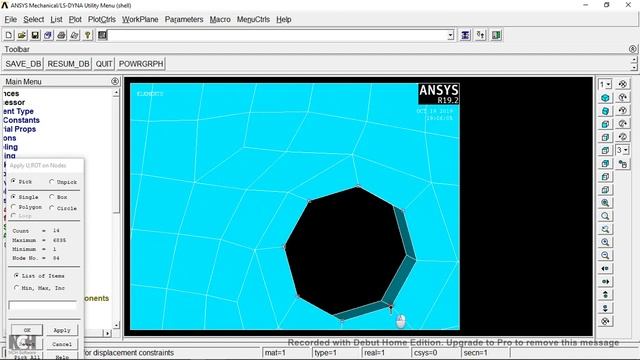Select the Box picking mode radio

tap(51, 197)
